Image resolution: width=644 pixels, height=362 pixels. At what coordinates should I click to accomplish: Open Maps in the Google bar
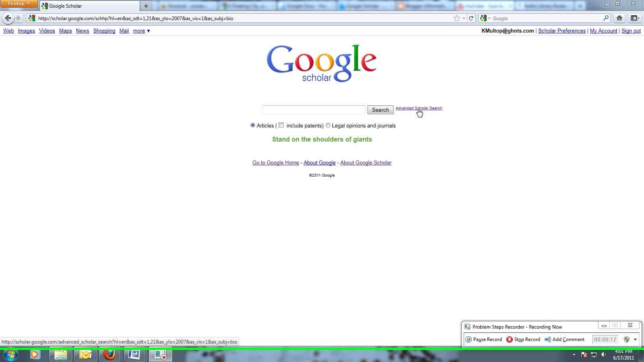click(65, 31)
